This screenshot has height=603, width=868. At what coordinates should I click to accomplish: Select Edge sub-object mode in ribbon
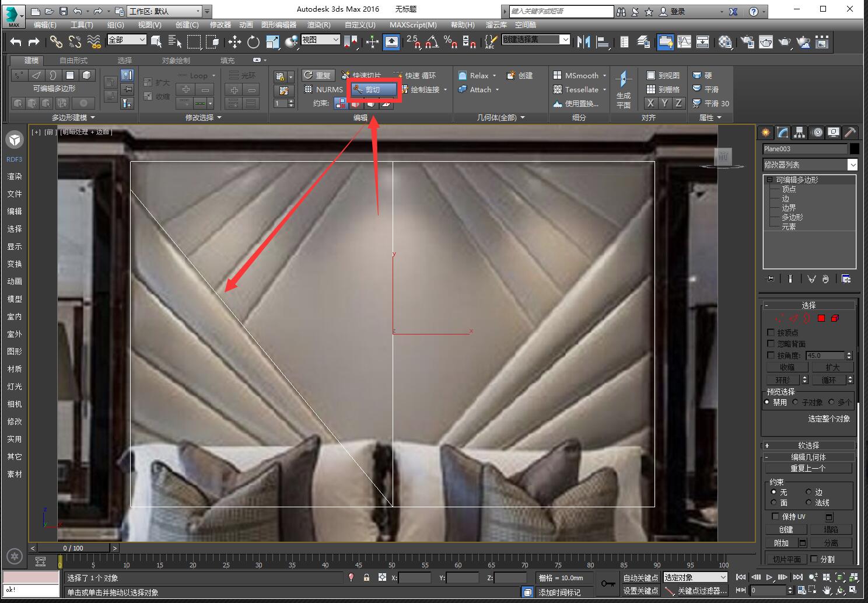pyautogui.click(x=36, y=75)
